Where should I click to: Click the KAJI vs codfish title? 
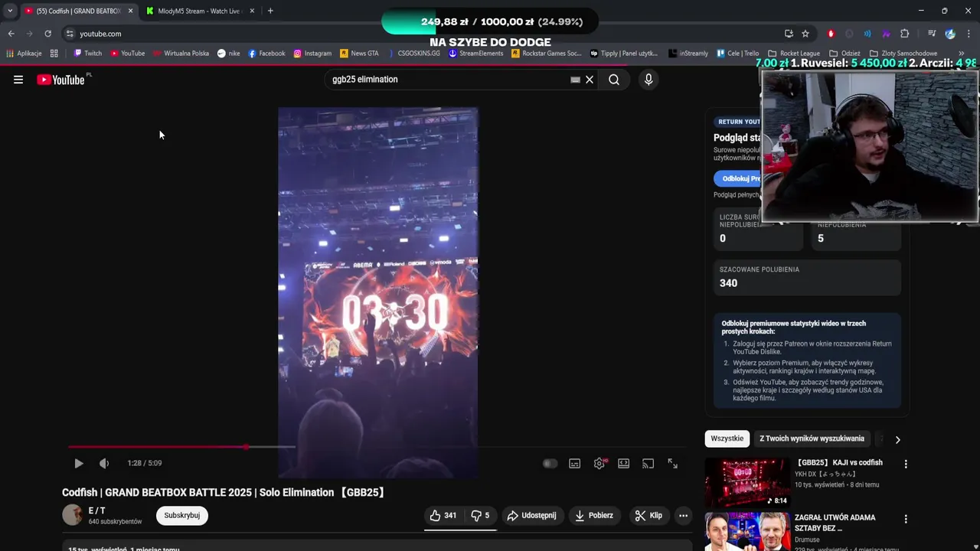coord(839,463)
